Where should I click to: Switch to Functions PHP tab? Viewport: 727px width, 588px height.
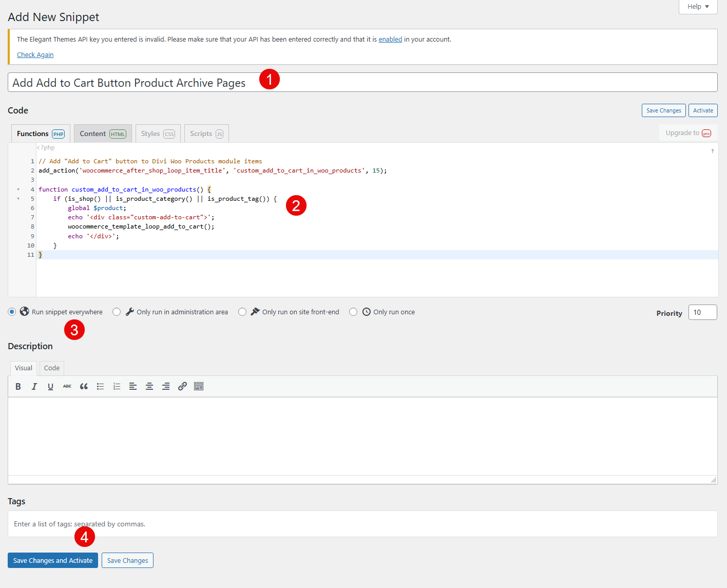[x=41, y=134]
